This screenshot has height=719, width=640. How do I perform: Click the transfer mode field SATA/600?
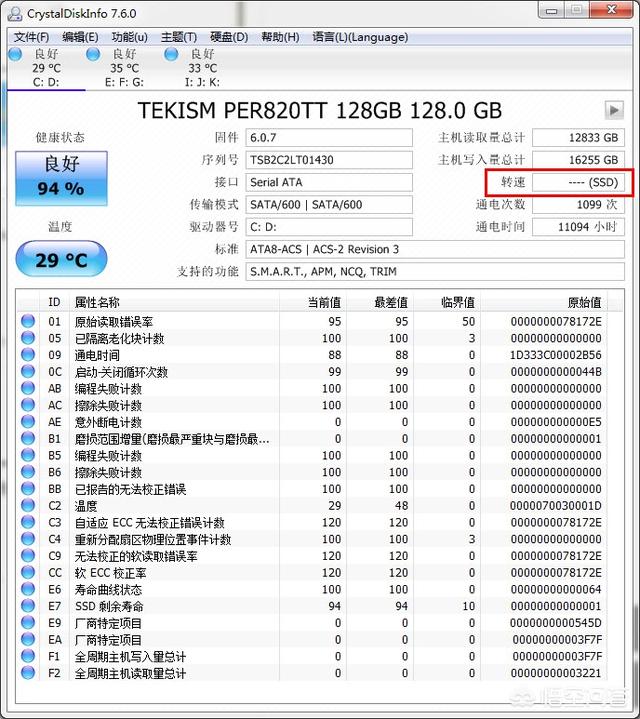[x=329, y=205]
